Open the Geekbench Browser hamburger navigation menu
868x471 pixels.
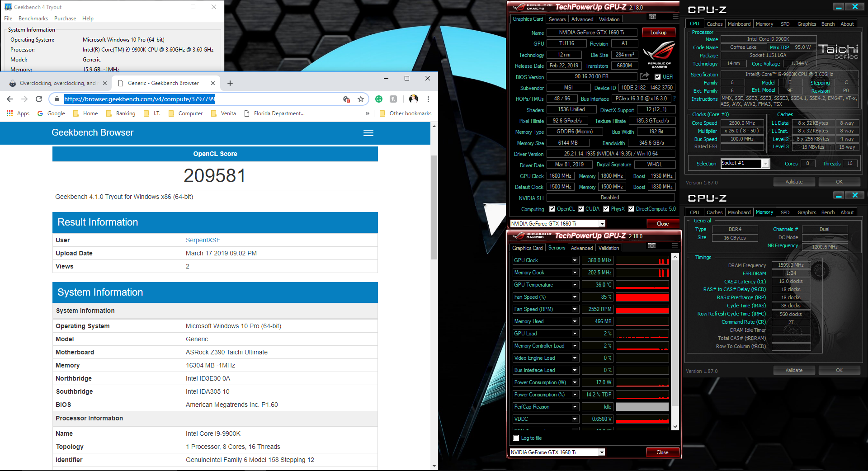(368, 133)
